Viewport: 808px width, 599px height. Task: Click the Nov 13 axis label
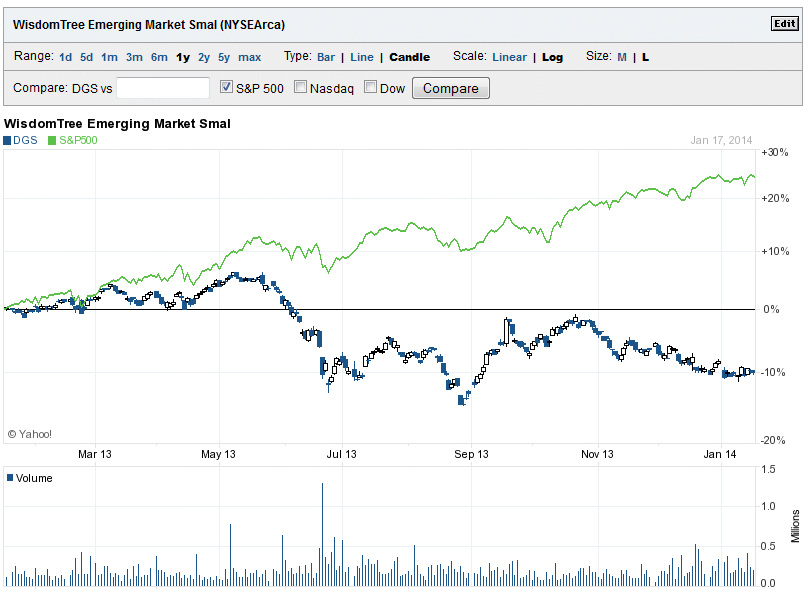[x=597, y=454]
